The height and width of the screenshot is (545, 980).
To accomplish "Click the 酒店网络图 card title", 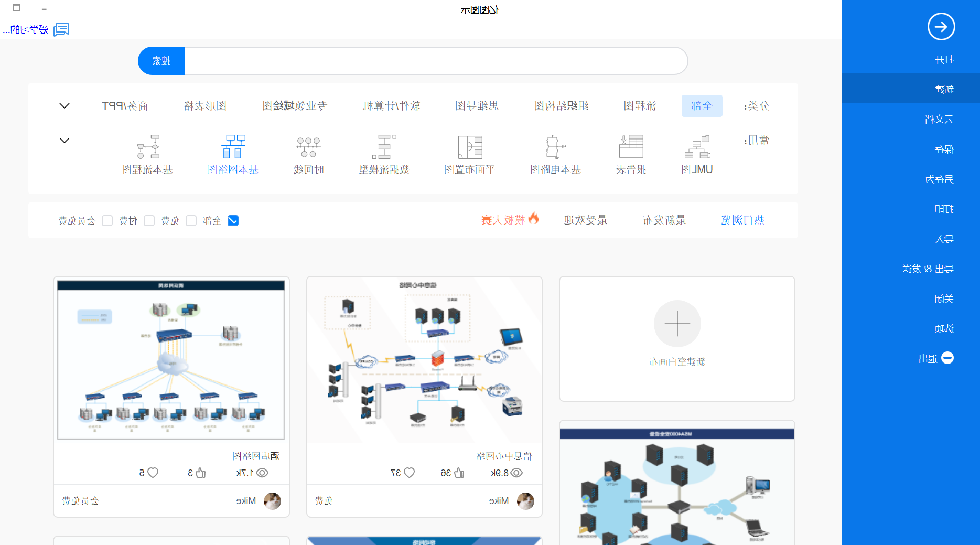I will 256,456.
